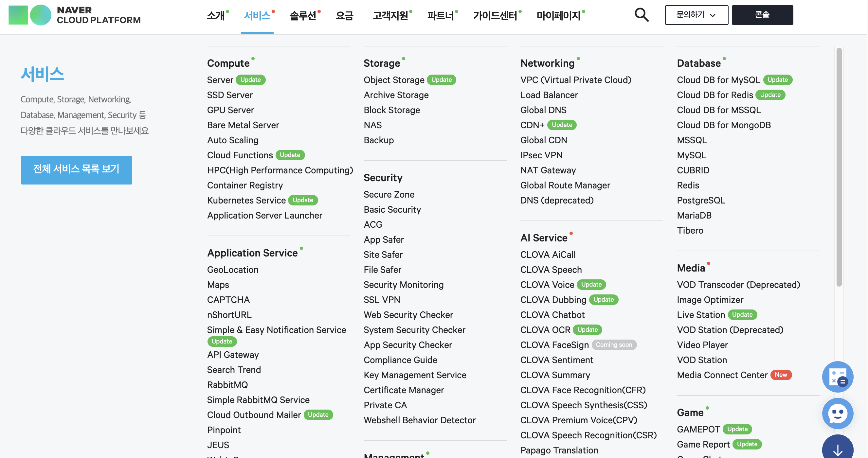The width and height of the screenshot is (868, 458).
Task: Click the 콘솔 button
Action: (x=762, y=15)
